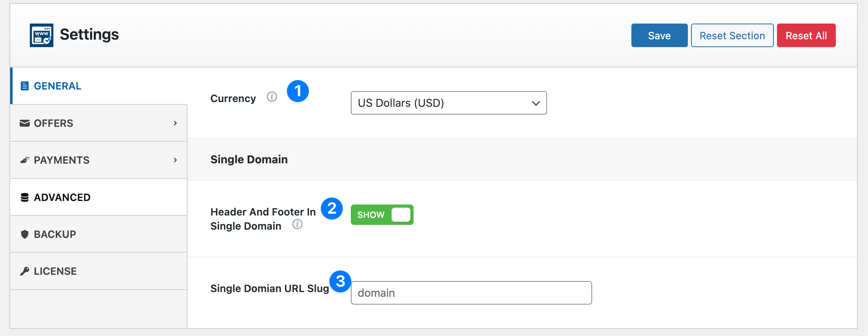Expand the Payments section chevron
The height and width of the screenshot is (336, 868).
click(175, 160)
